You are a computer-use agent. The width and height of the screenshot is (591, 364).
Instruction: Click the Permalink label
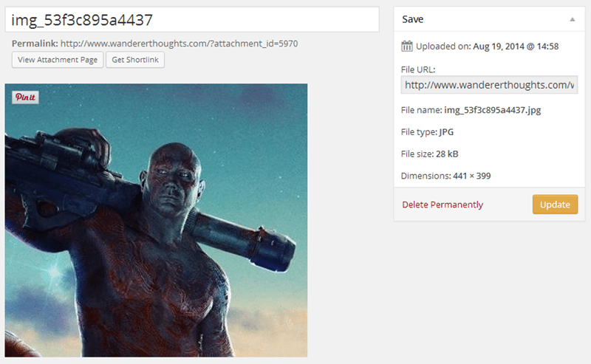[x=35, y=44]
